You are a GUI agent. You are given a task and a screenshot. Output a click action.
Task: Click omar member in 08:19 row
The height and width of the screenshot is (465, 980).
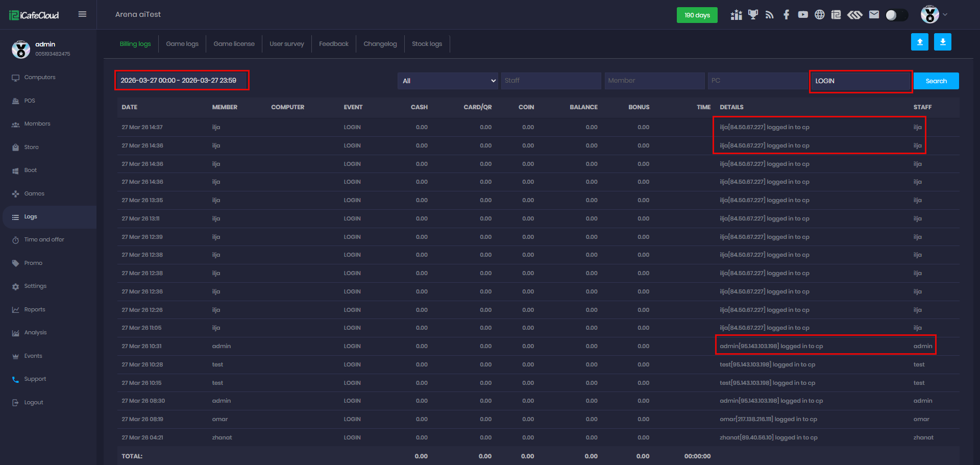pos(220,419)
